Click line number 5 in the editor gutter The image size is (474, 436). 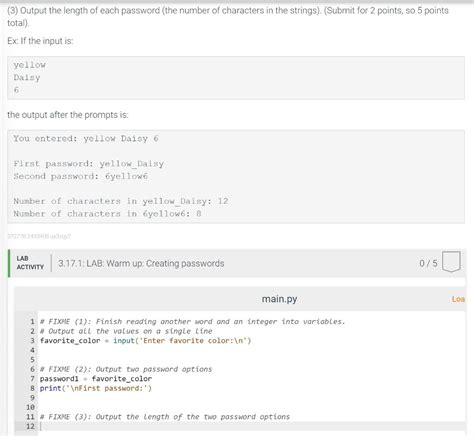[32, 360]
